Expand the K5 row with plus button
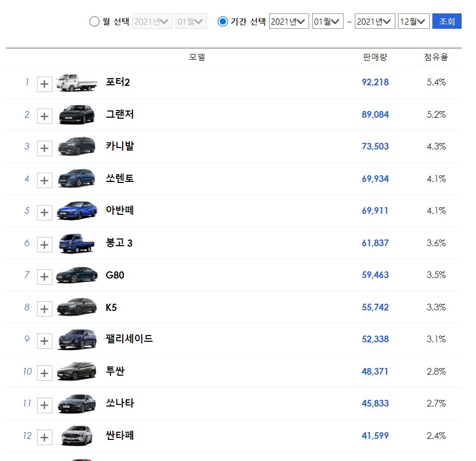The width and height of the screenshot is (476, 461). coord(45,309)
